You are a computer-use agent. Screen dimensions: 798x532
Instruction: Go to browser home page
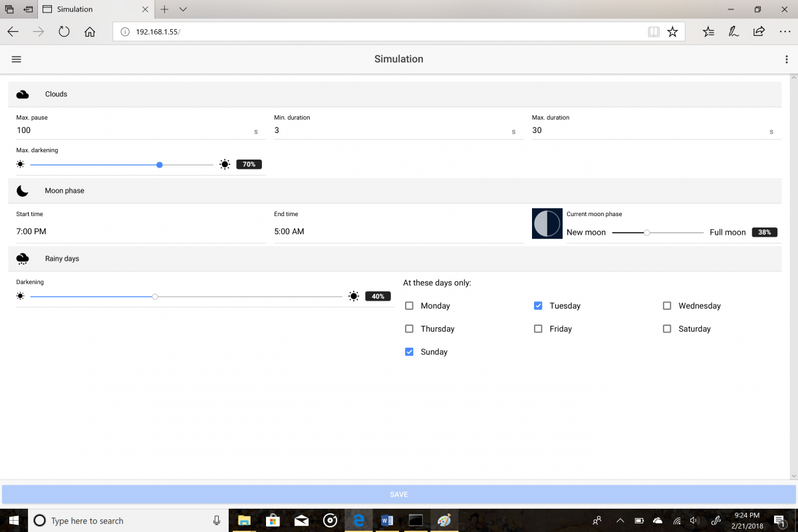[90, 31]
